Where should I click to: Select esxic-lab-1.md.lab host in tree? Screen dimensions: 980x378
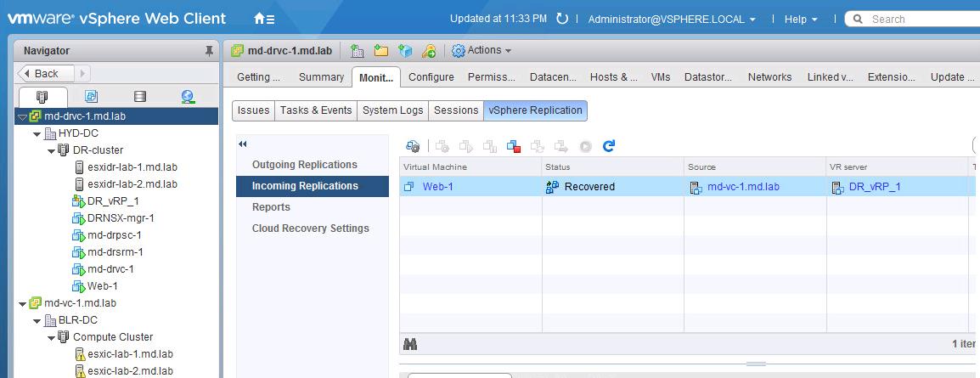tap(130, 354)
